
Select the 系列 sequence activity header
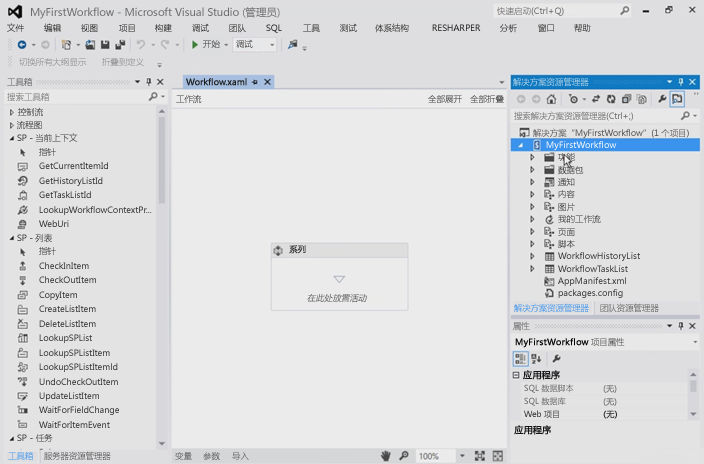click(339, 250)
